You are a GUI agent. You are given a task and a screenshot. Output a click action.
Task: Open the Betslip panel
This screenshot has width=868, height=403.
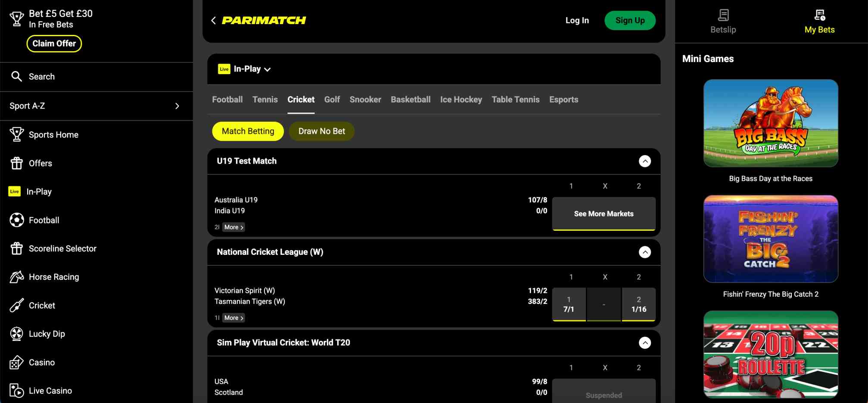pyautogui.click(x=722, y=21)
